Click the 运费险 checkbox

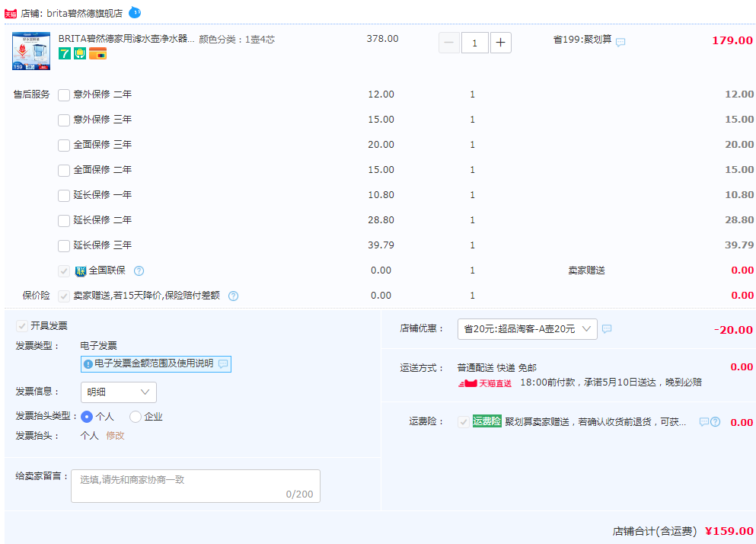click(x=464, y=422)
